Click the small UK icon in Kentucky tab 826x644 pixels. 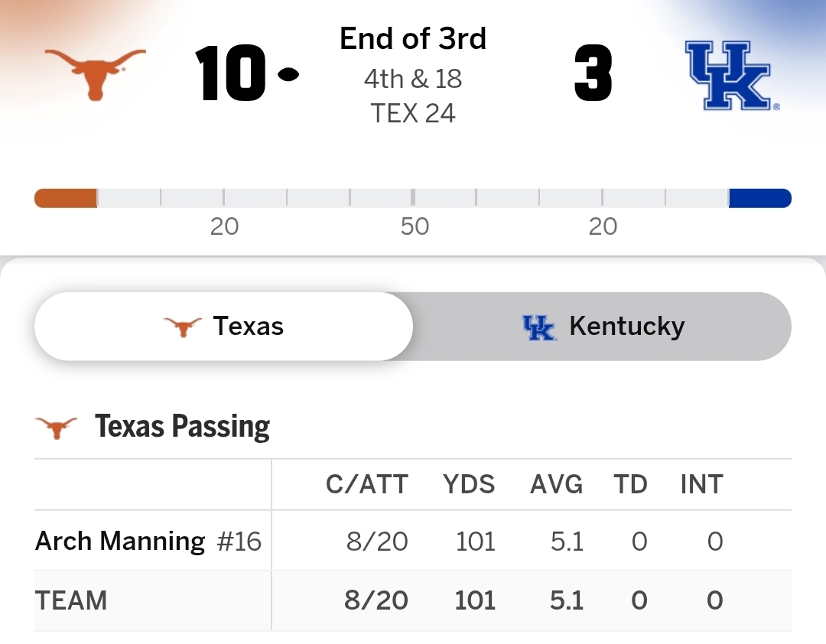pos(539,327)
